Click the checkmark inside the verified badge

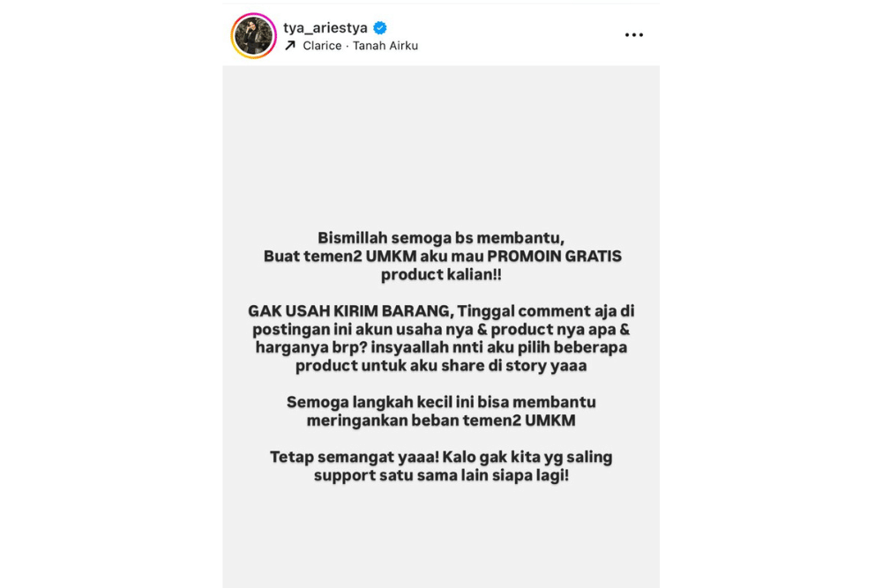click(x=379, y=27)
